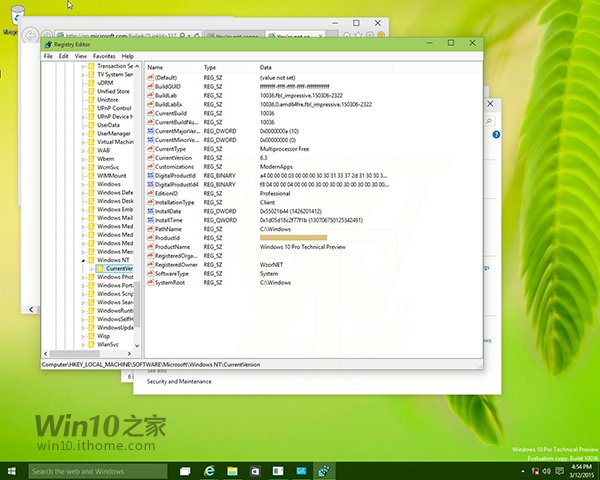
Task: Open the Windows Start button
Action: [11, 471]
